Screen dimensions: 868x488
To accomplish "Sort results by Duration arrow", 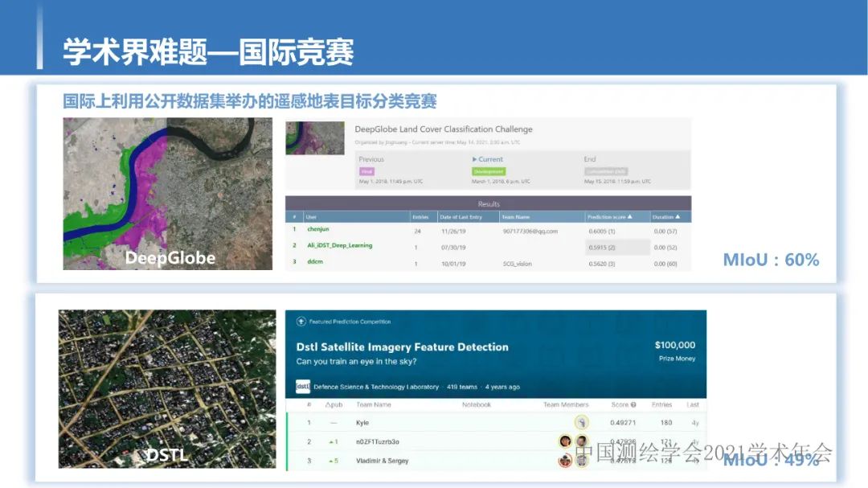I will point(678,217).
